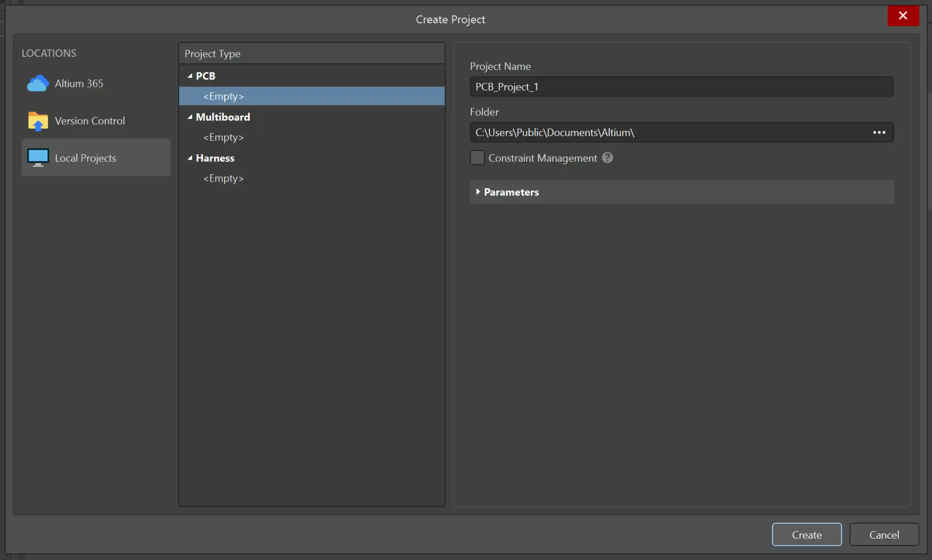The image size is (932, 560).
Task: Enable the Constraint Management checkbox
Action: click(477, 158)
